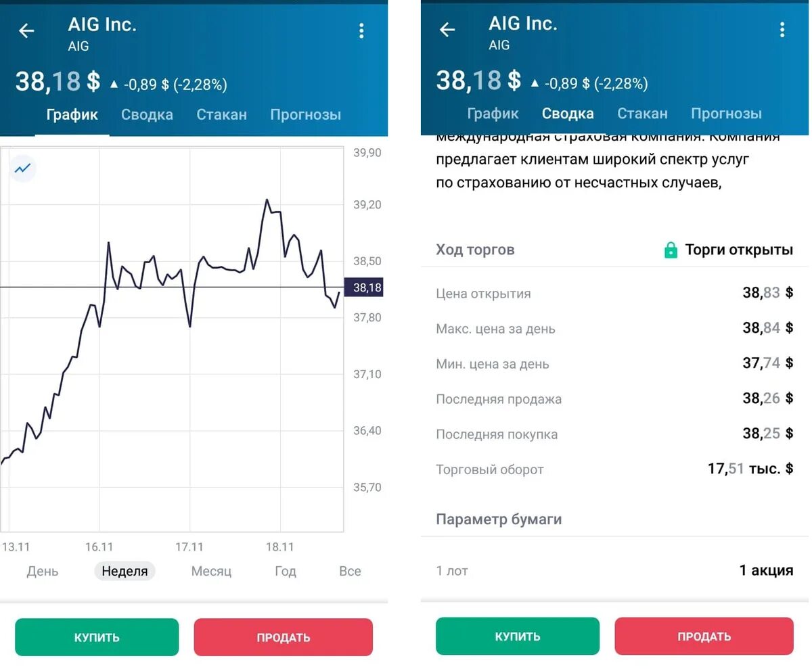Image resolution: width=812 pixels, height=669 pixels.
Task: Tap AIG Inc. title on left screen
Action: pos(102,25)
